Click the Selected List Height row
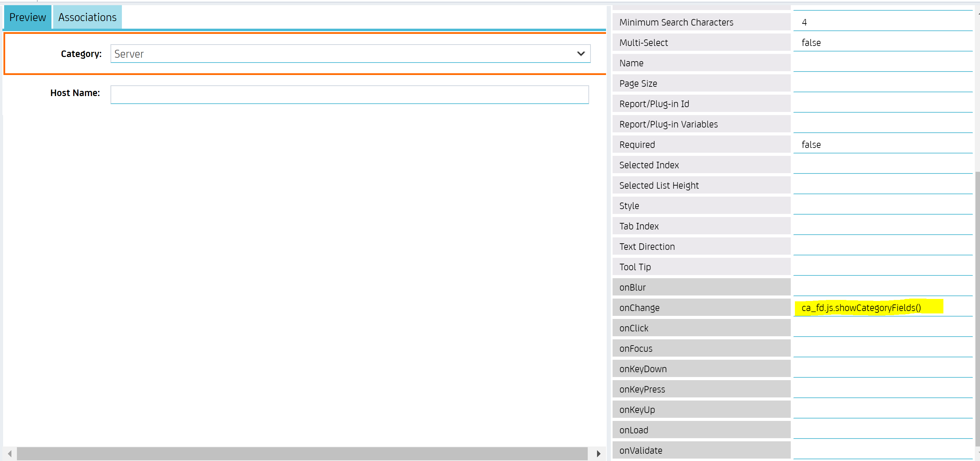This screenshot has height=461, width=980. point(701,185)
